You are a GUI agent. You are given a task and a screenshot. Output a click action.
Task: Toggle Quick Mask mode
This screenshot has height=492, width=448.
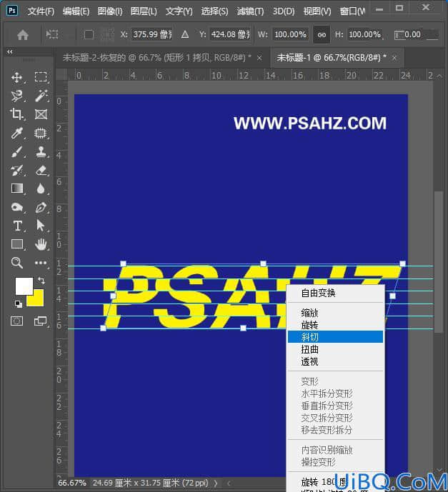click(16, 321)
